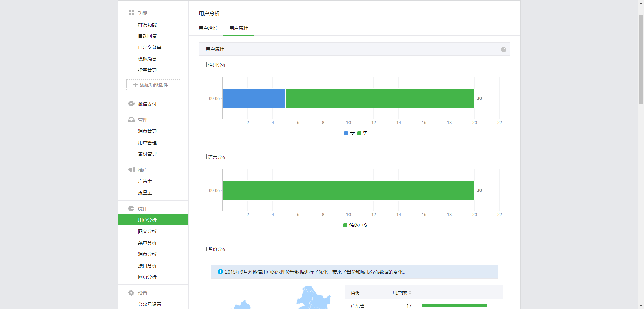Toggle the 女 legend in gender chart
The image size is (644, 309).
349,133
